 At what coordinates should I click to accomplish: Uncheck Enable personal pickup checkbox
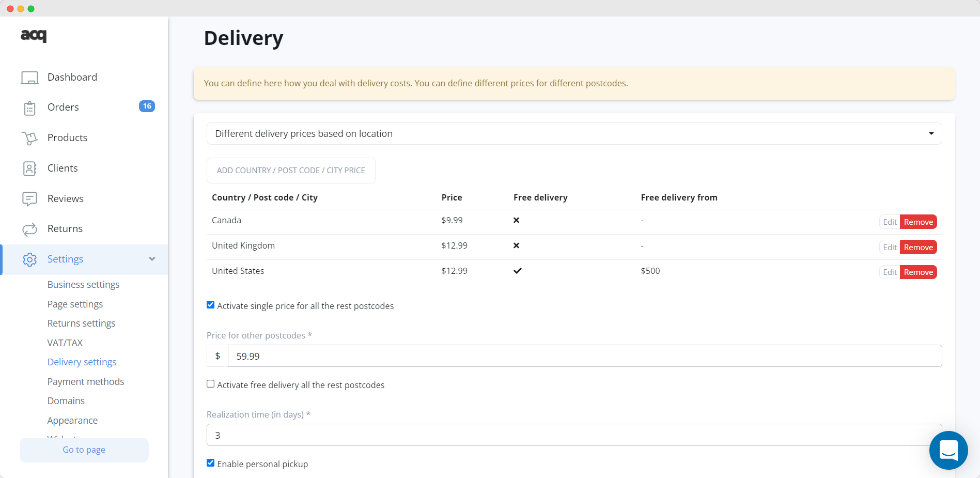[x=210, y=463]
